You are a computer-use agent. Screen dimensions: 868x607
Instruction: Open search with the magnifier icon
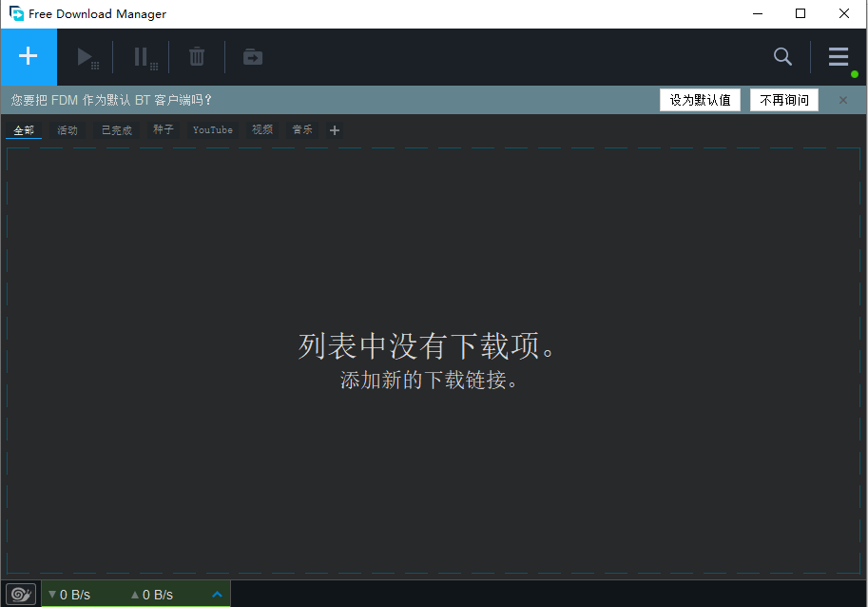point(781,56)
